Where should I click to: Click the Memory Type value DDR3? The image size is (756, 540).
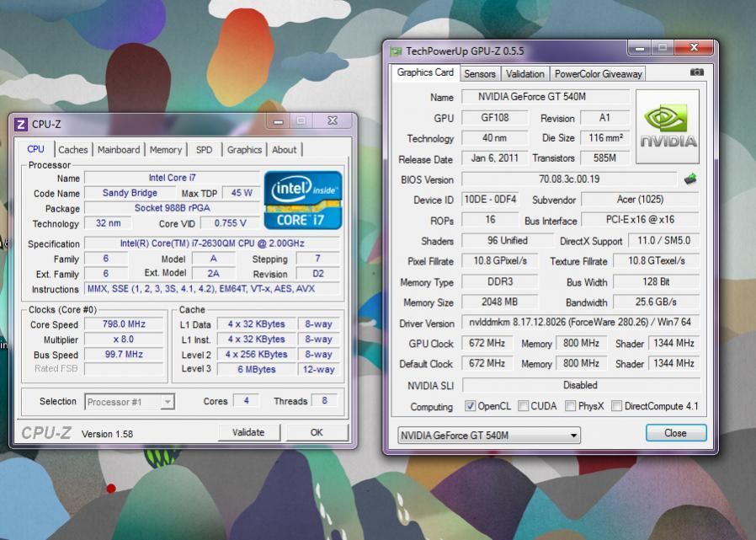pos(499,281)
